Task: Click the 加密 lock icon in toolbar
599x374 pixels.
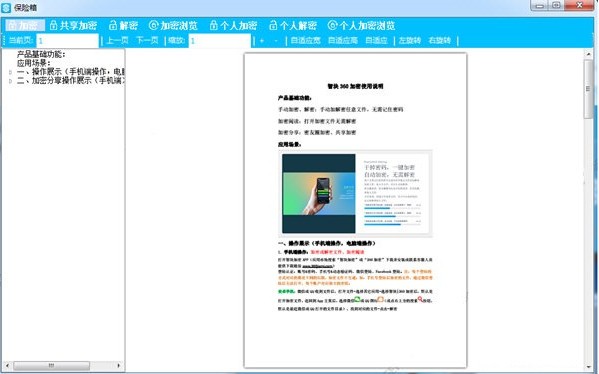Action: [x=12, y=26]
